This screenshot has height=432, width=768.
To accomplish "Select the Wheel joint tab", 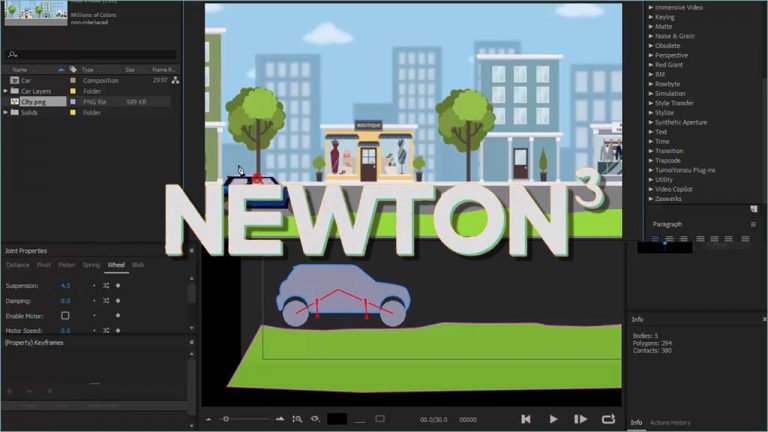I will click(116, 265).
